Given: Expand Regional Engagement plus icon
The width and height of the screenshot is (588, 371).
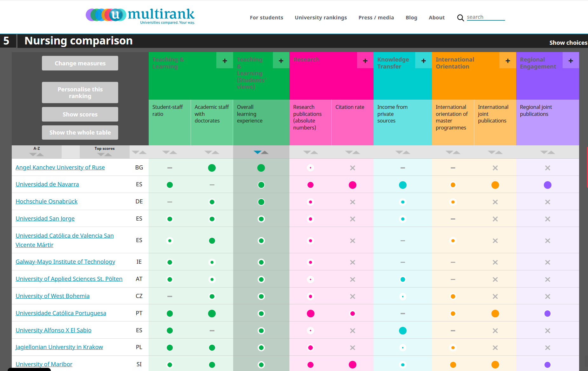Looking at the screenshot, I should click(x=571, y=61).
